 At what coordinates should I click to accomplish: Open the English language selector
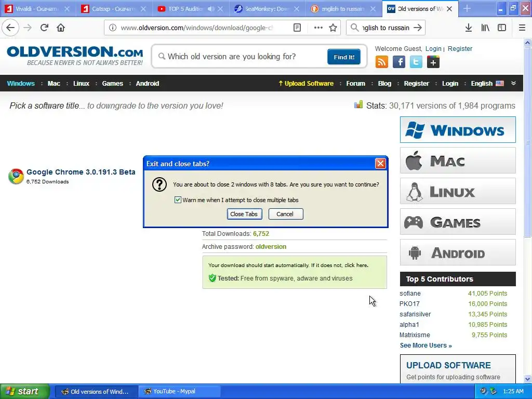pyautogui.click(x=487, y=84)
